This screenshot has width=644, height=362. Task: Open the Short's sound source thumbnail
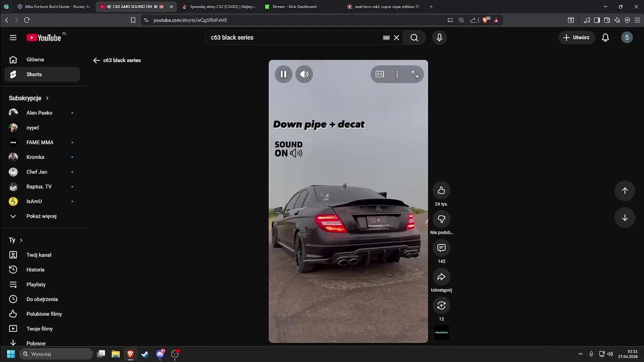(441, 333)
